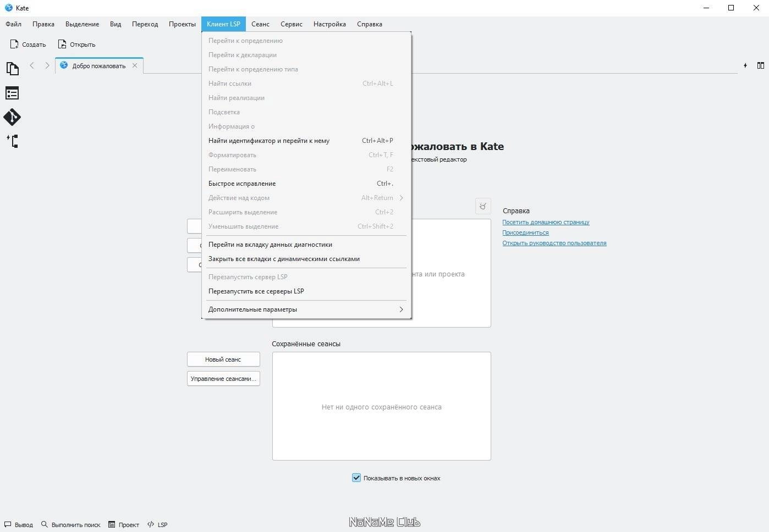769x532 pixels.
Task: Open the Git sidebar panel icon
Action: [12, 117]
